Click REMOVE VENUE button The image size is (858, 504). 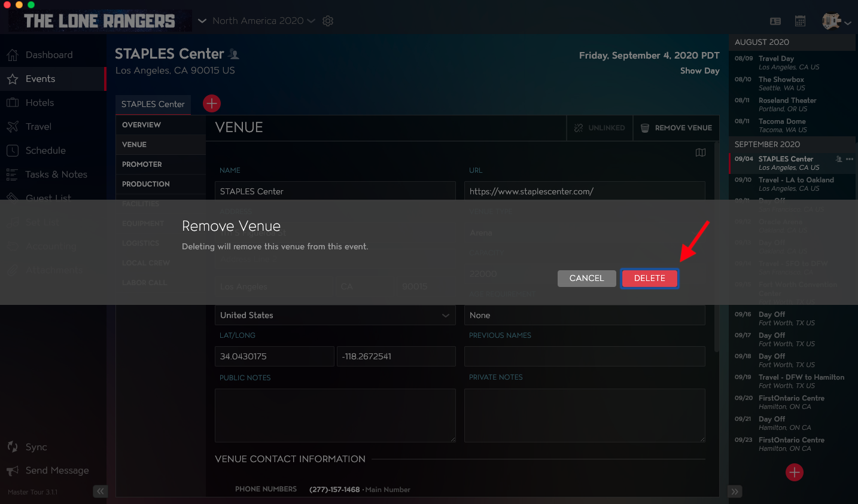click(x=677, y=128)
